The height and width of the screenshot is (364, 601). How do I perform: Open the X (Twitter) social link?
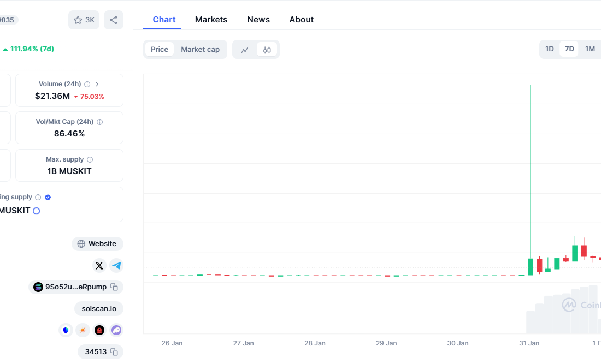click(99, 266)
